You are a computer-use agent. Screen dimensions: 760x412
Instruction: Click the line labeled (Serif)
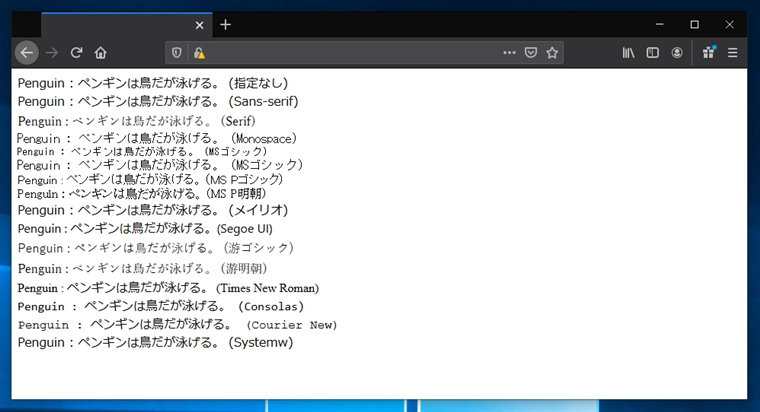(x=137, y=121)
